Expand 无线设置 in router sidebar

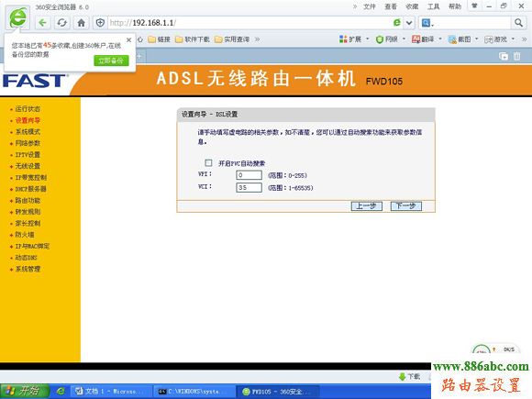[28, 166]
